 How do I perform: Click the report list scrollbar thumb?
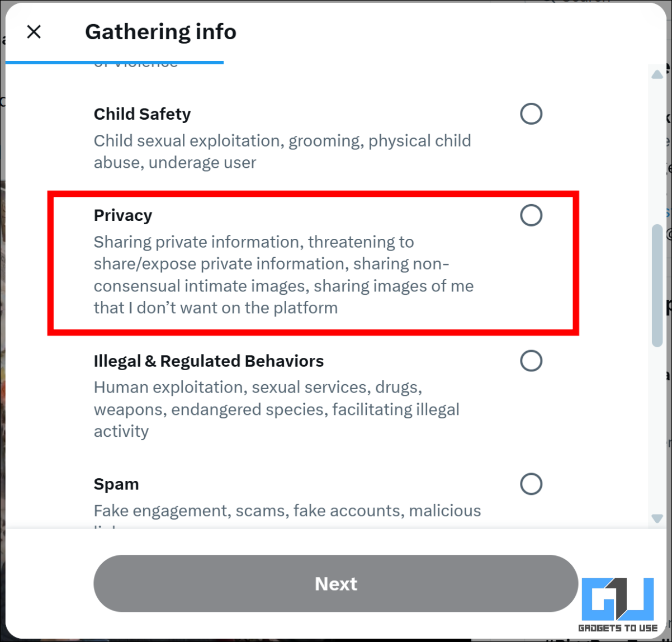pos(657,285)
